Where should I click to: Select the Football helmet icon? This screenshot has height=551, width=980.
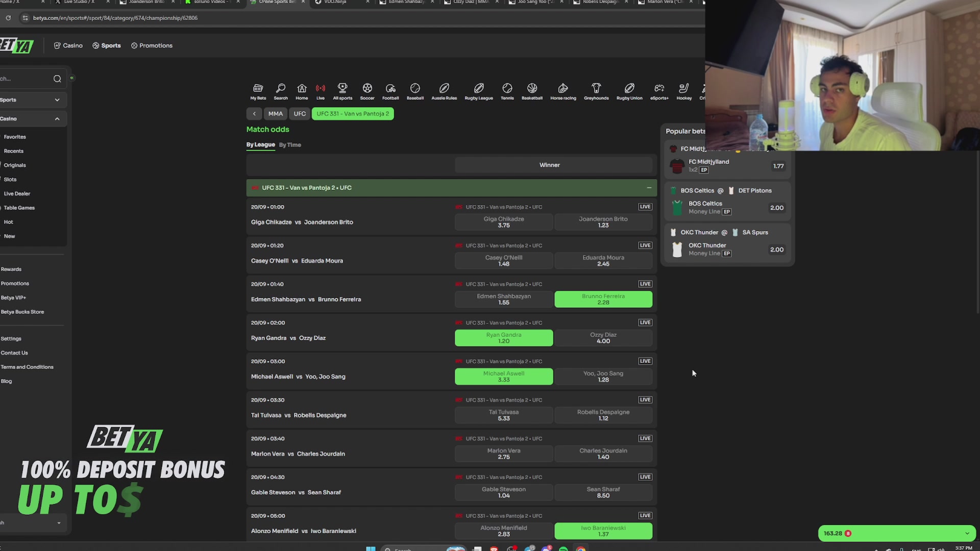click(x=390, y=92)
